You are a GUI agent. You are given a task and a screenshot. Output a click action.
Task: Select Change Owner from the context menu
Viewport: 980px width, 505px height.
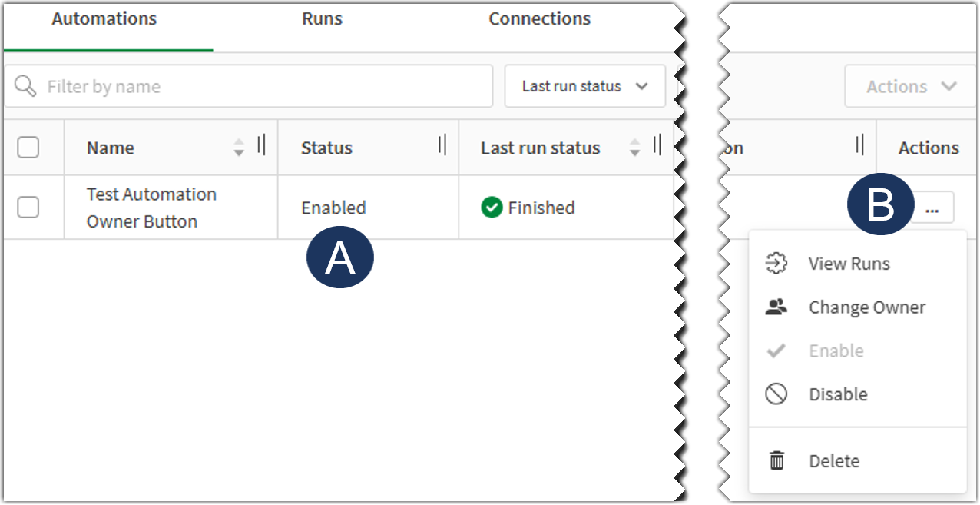point(866,307)
